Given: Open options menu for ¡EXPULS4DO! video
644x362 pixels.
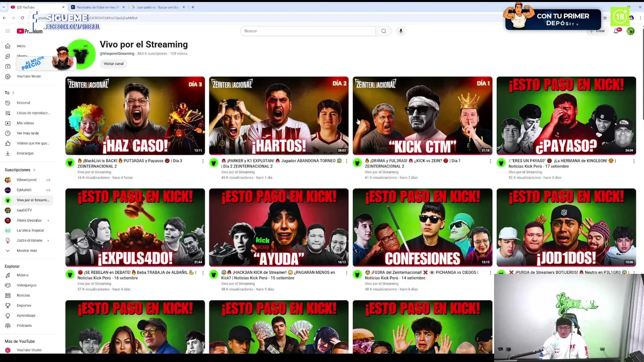Looking at the screenshot, I should coord(203,273).
